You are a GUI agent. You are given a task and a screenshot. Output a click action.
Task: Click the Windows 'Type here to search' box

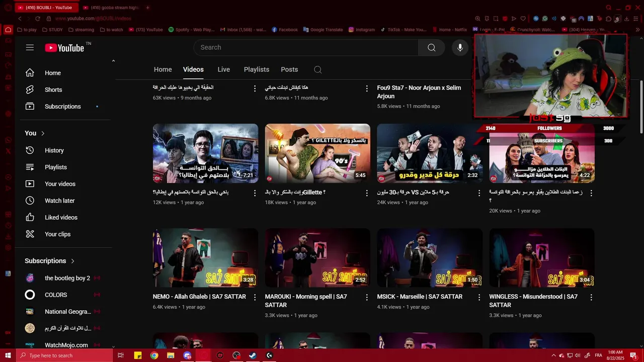tap(63, 355)
